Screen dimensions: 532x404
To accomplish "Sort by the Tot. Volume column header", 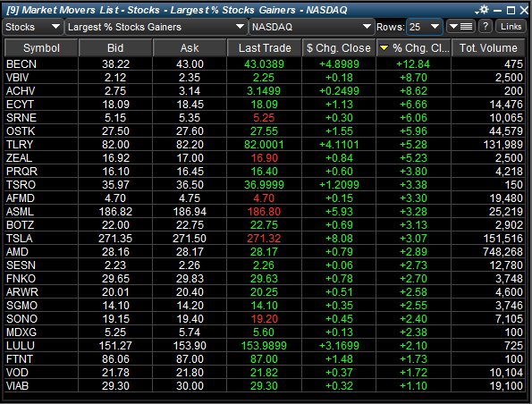I will coord(488,48).
